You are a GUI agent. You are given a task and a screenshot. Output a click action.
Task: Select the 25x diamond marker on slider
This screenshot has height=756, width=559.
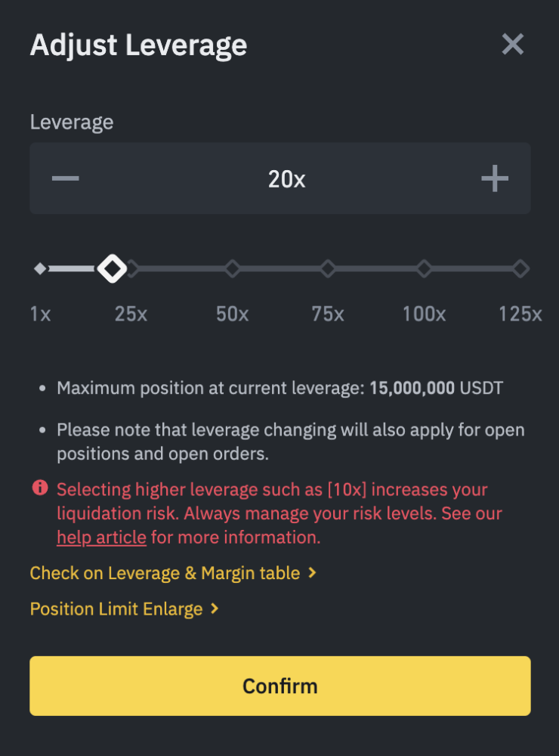(133, 268)
